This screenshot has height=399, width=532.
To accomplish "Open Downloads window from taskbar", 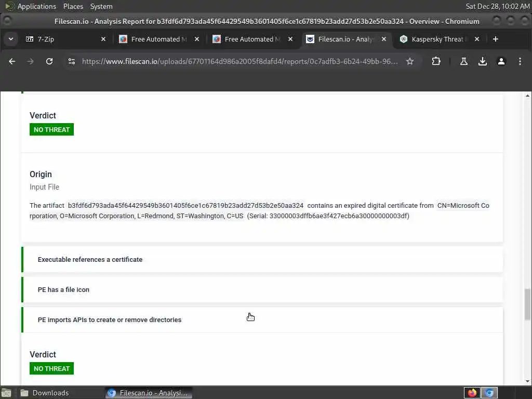I will (44, 393).
